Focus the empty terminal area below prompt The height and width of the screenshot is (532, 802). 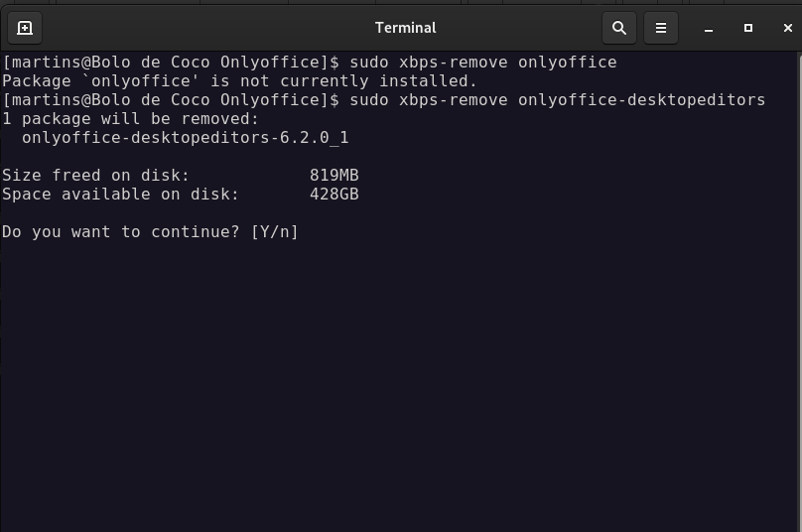pyautogui.click(x=399, y=389)
